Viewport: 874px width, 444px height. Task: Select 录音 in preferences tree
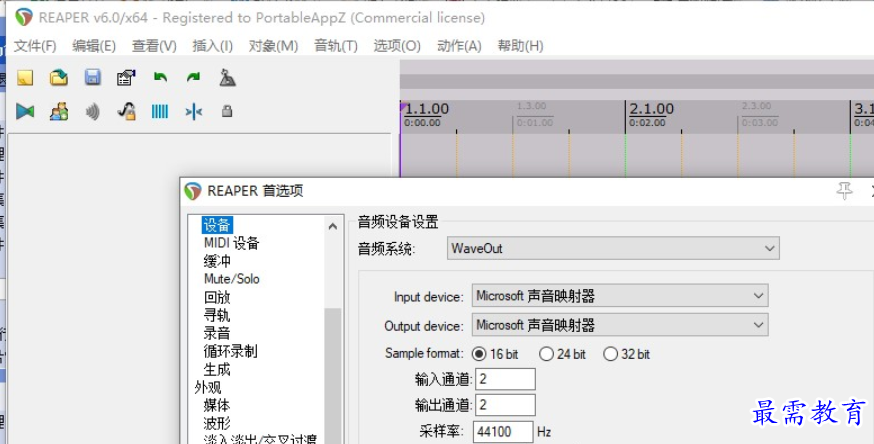[217, 333]
